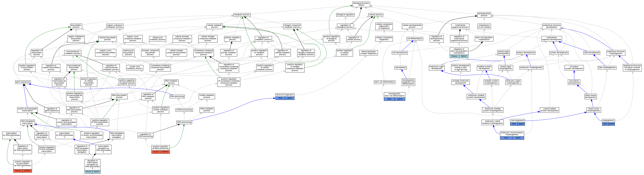Click the ncRNA processing node
This screenshot has width=644, height=175.
point(184,110)
